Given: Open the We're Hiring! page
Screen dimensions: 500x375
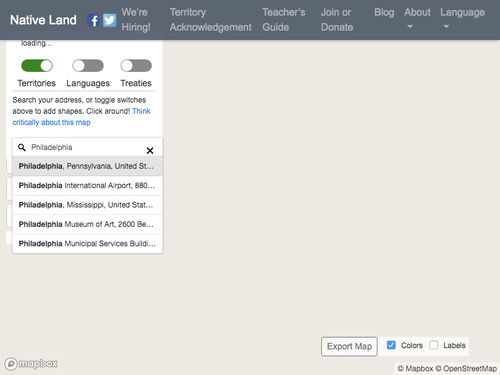Looking at the screenshot, I should [136, 20].
